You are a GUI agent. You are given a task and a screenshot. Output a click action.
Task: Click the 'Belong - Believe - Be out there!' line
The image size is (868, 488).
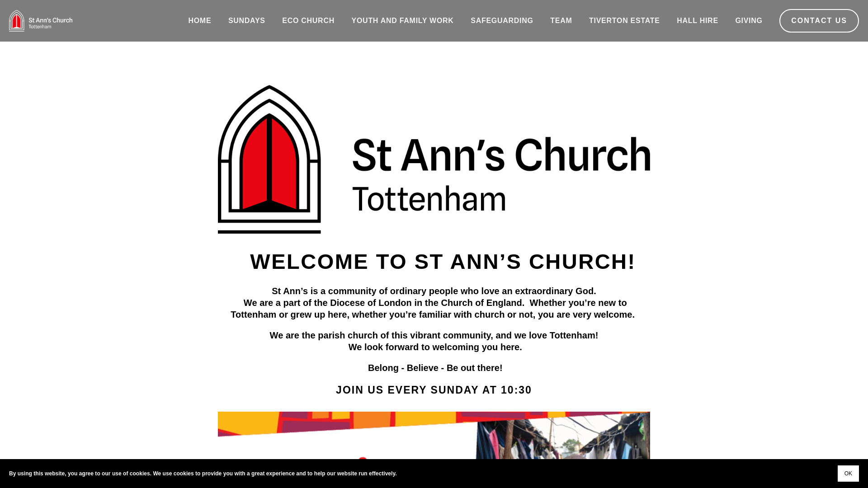(435, 368)
